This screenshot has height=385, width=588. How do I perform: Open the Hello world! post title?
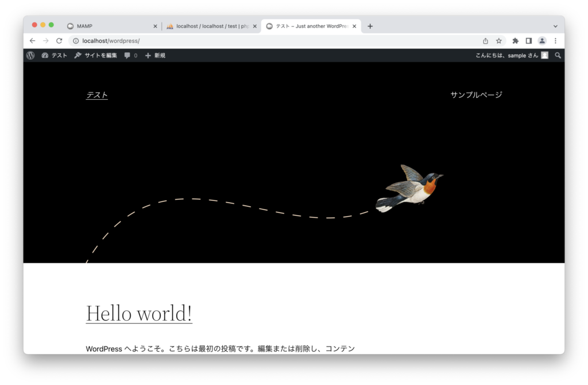[139, 313]
